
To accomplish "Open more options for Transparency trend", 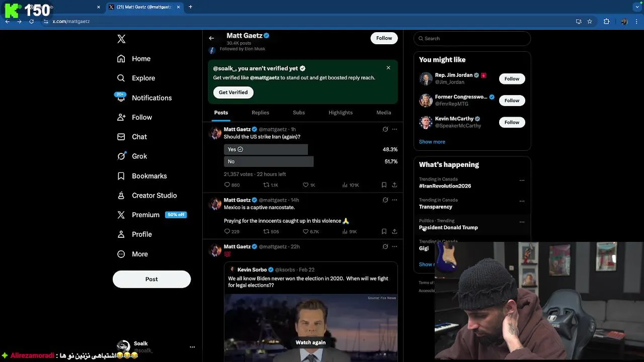I will [522, 201].
